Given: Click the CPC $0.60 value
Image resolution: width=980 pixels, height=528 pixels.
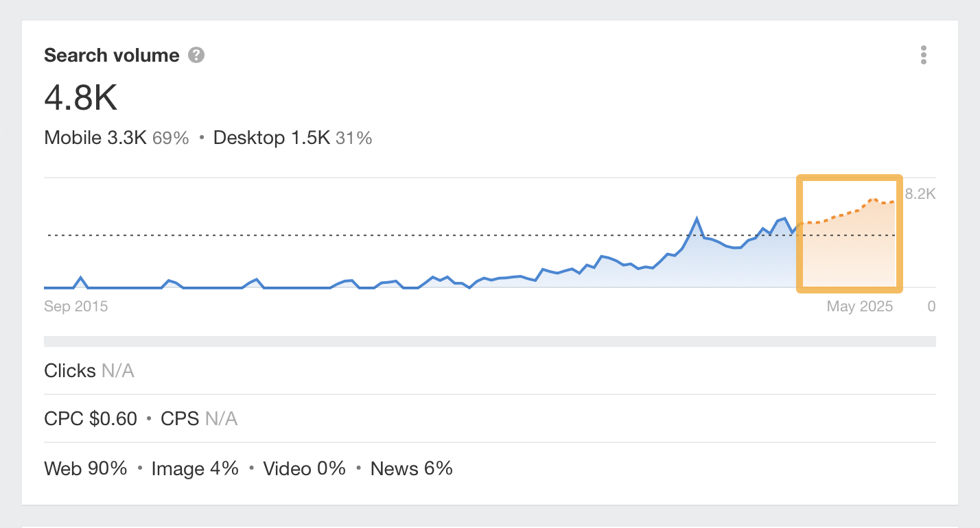Looking at the screenshot, I should coord(90,418).
